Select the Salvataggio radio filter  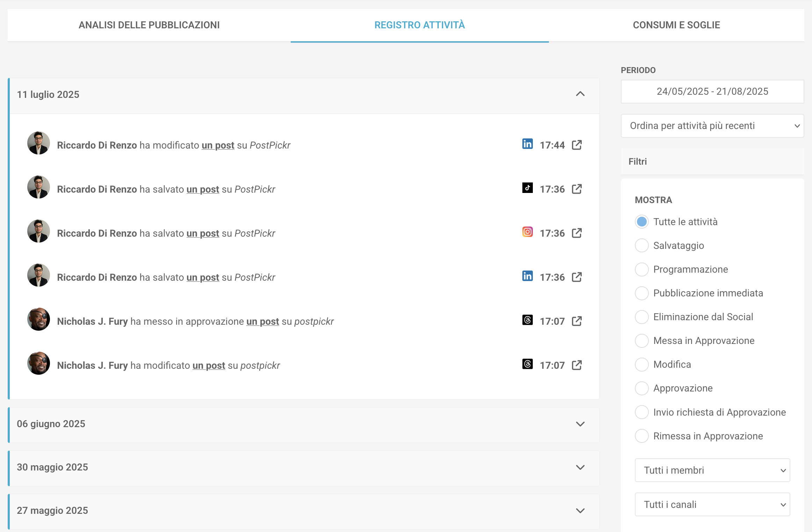click(641, 246)
